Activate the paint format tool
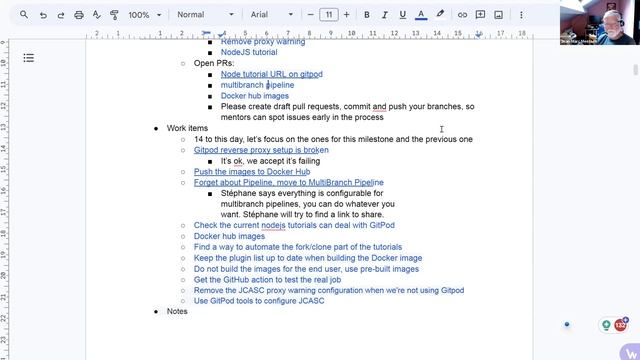This screenshot has width=640, height=360. (114, 15)
